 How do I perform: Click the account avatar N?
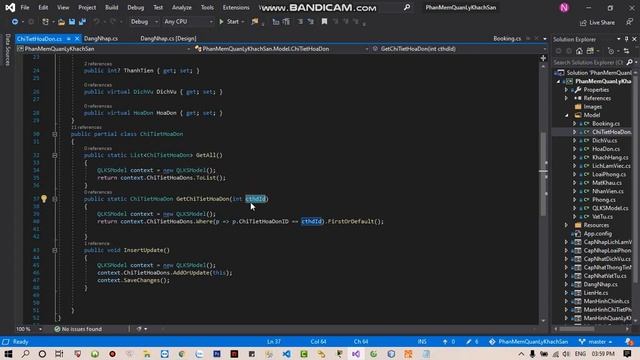[564, 7]
